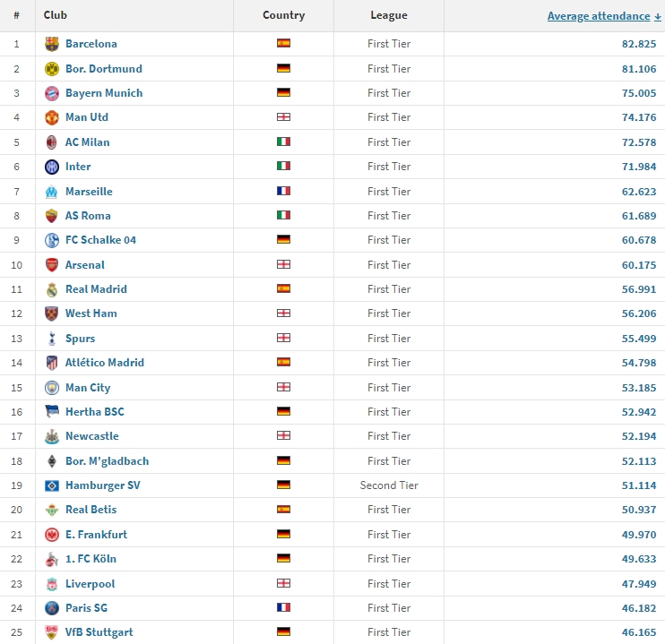Open Liverpool's club page link
Screen dimensions: 665x644
tap(90, 584)
